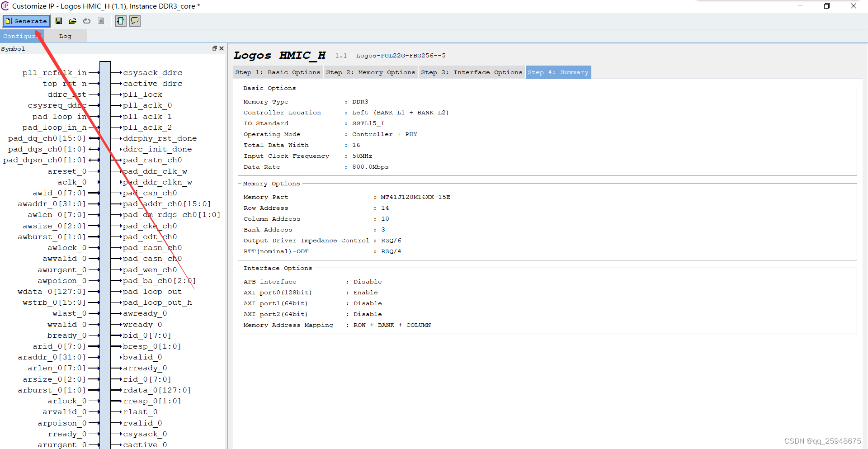Click the Operating Mode value Controller + PHY
This screenshot has width=868, height=449.
[x=385, y=134]
